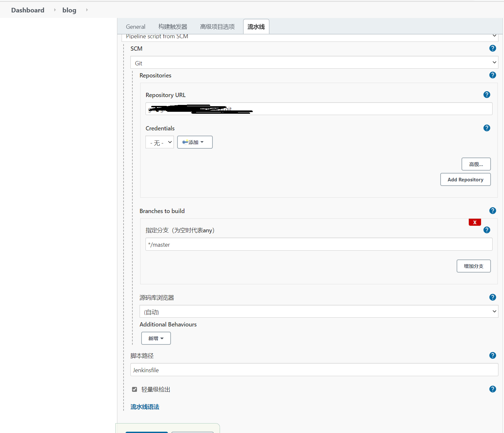Image resolution: width=504 pixels, height=433 pixels.
Task: Click help icon next to SCM
Action: (493, 48)
